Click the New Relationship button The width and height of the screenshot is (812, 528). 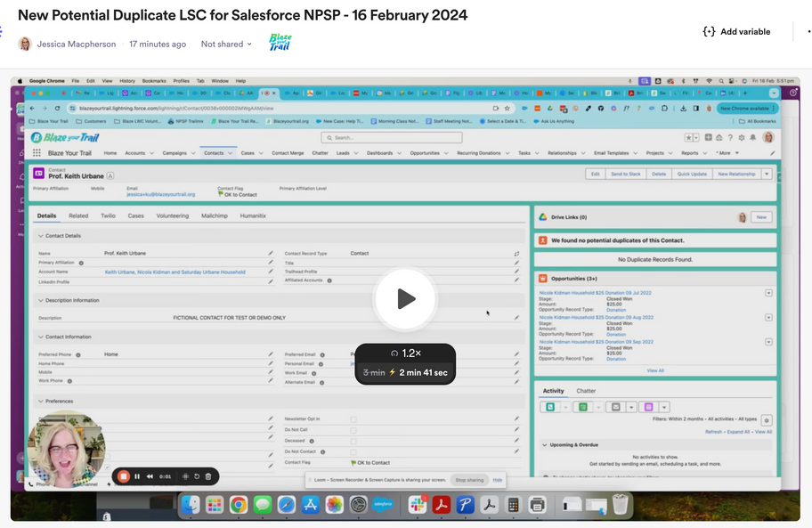tap(736, 174)
